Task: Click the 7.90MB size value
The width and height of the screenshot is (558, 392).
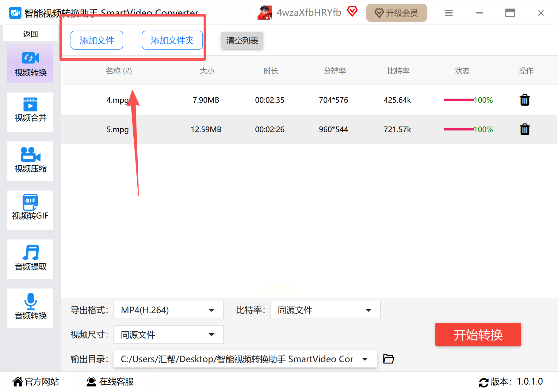Action: pos(206,100)
